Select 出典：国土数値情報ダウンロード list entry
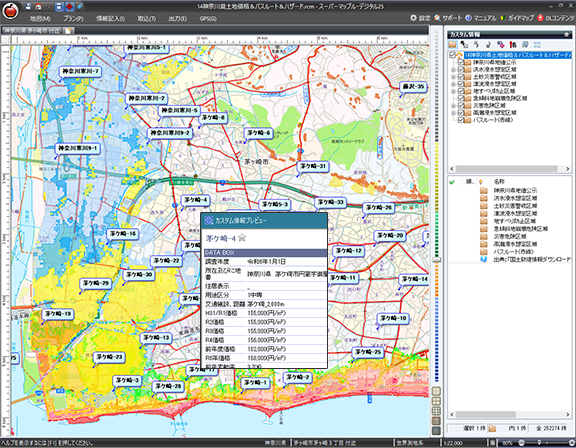Screen dimensions: 576x448 tap(532, 259)
